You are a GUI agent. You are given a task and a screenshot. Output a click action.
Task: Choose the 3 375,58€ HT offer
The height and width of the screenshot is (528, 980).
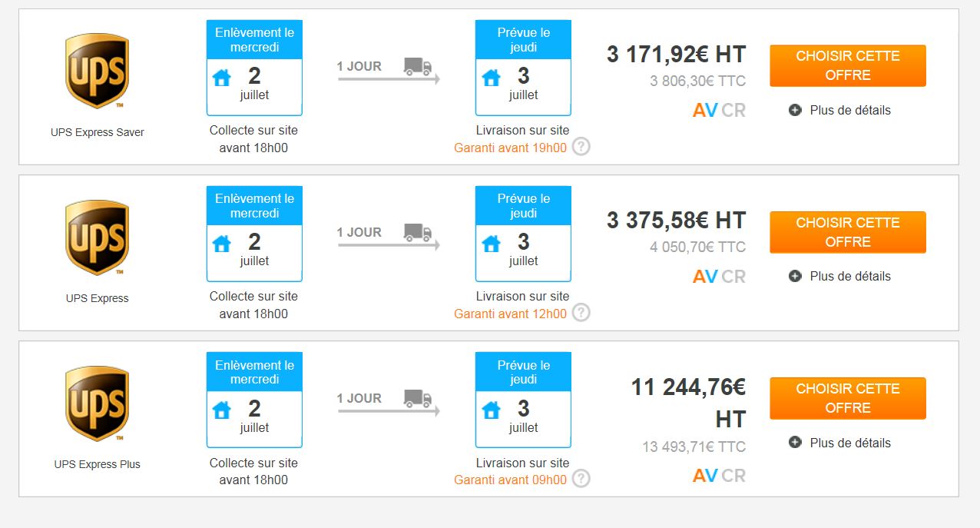tap(848, 232)
